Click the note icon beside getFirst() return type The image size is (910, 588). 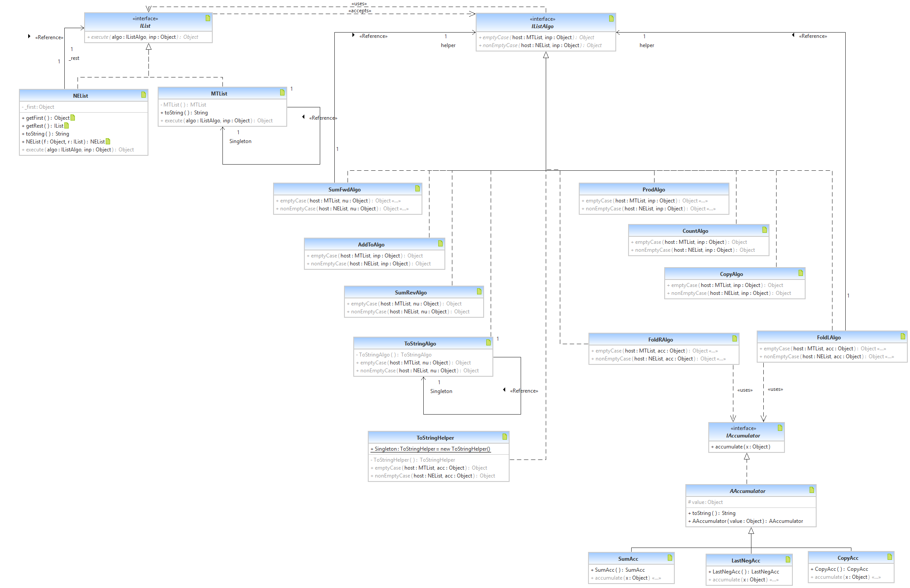73,118
